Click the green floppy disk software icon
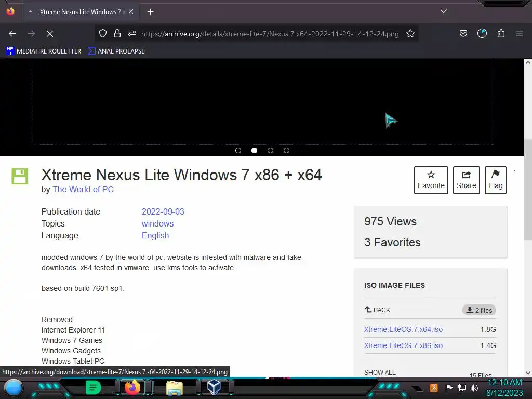This screenshot has height=399, width=532. point(20,176)
